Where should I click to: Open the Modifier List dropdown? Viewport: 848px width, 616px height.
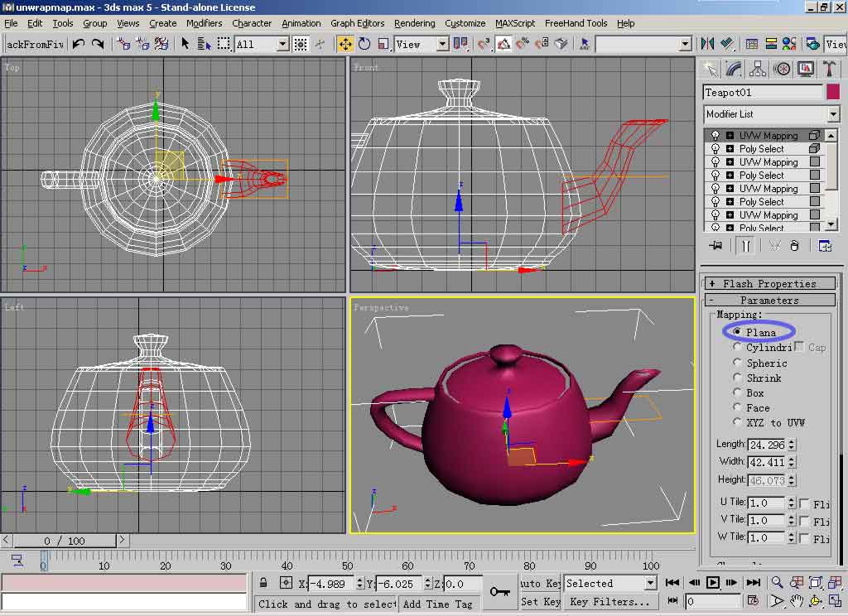pyautogui.click(x=833, y=114)
